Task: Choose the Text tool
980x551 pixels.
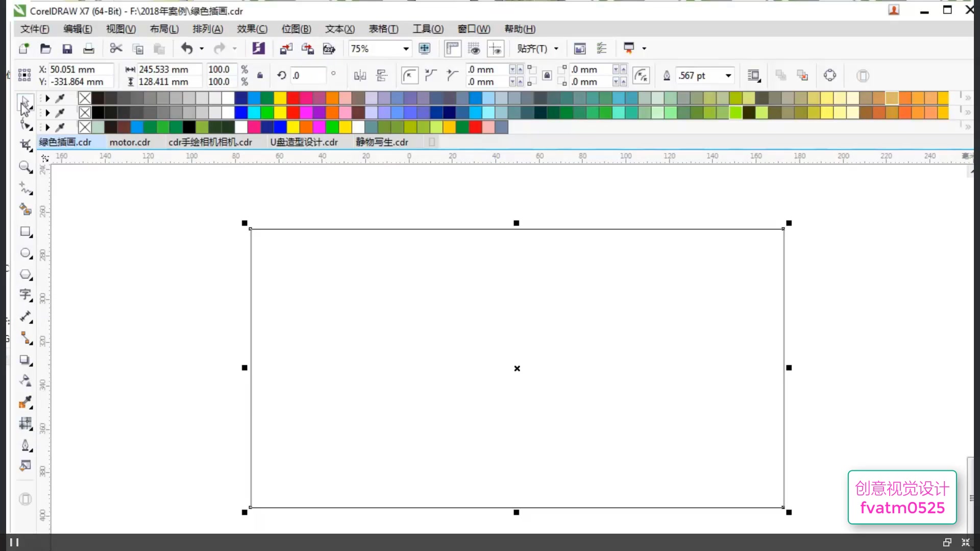Action: (x=25, y=295)
